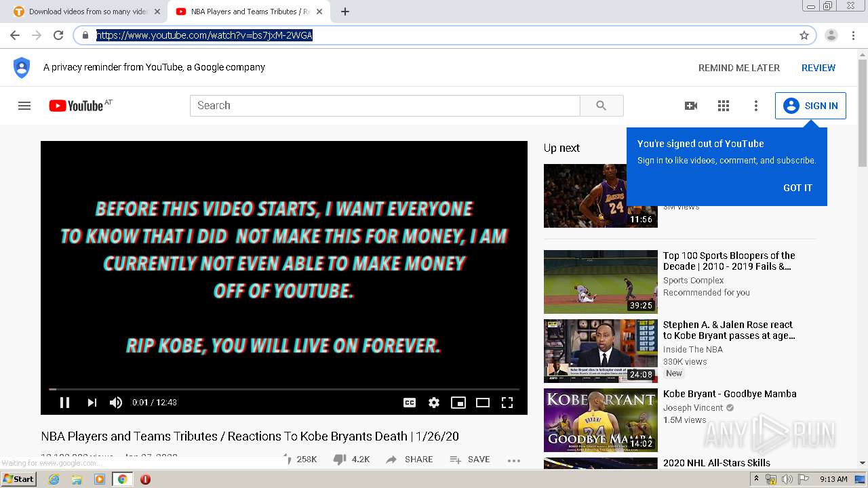This screenshot has height=488, width=868.
Task: Close the NBA Players tab
Action: coord(319,12)
